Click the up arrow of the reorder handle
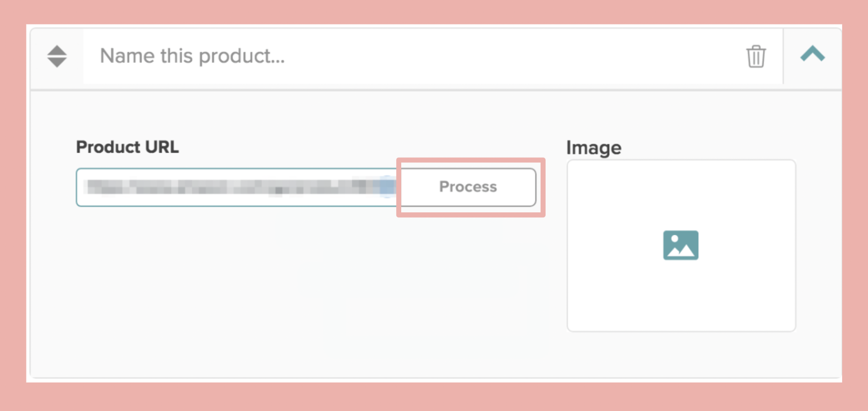This screenshot has height=411, width=868. click(x=57, y=50)
